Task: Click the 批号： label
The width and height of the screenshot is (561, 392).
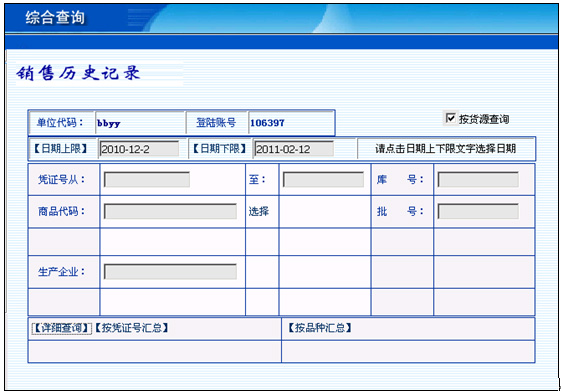Action: point(400,211)
